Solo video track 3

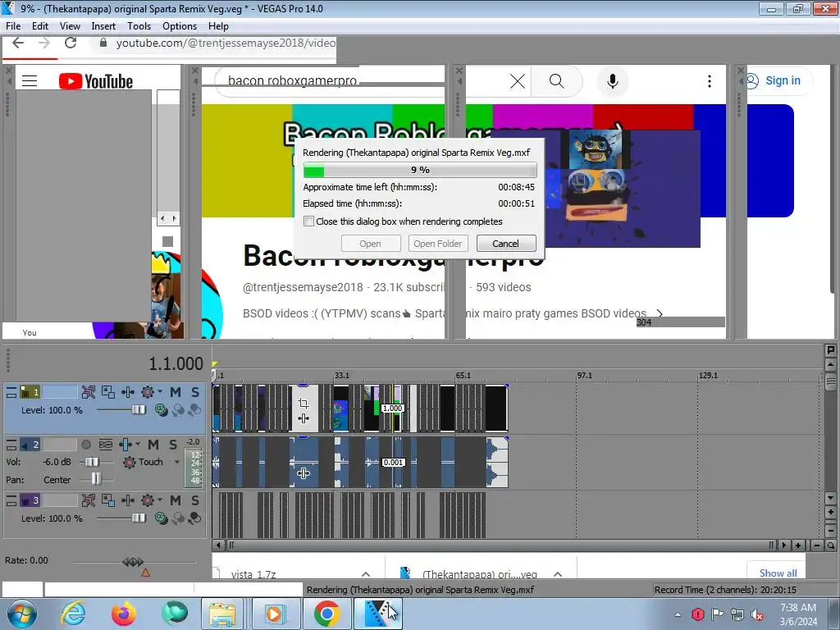click(195, 500)
